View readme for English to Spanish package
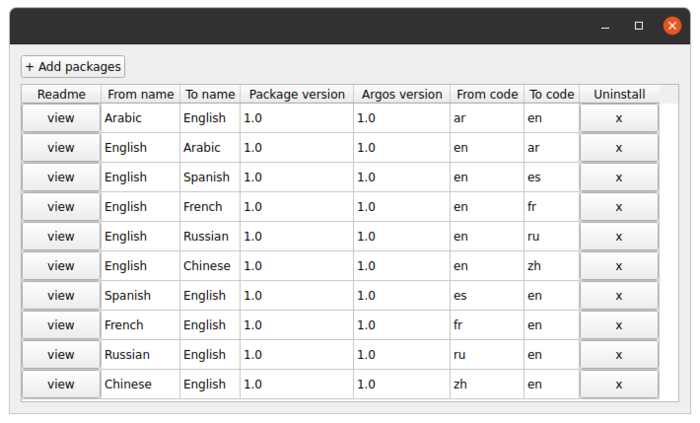Viewport: 700px width, 423px height. click(61, 177)
